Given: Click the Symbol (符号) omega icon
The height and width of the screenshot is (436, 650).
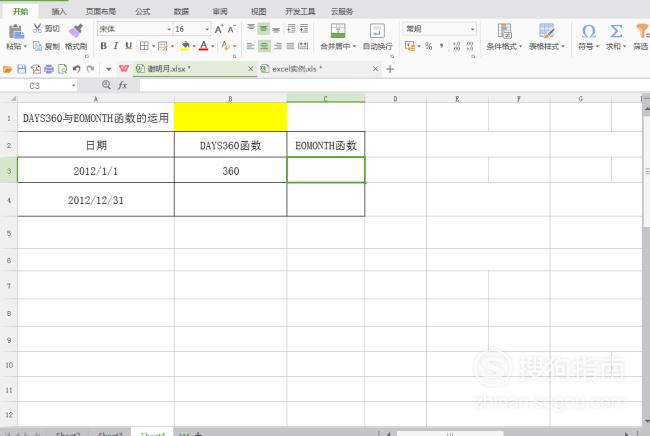Looking at the screenshot, I should [589, 31].
